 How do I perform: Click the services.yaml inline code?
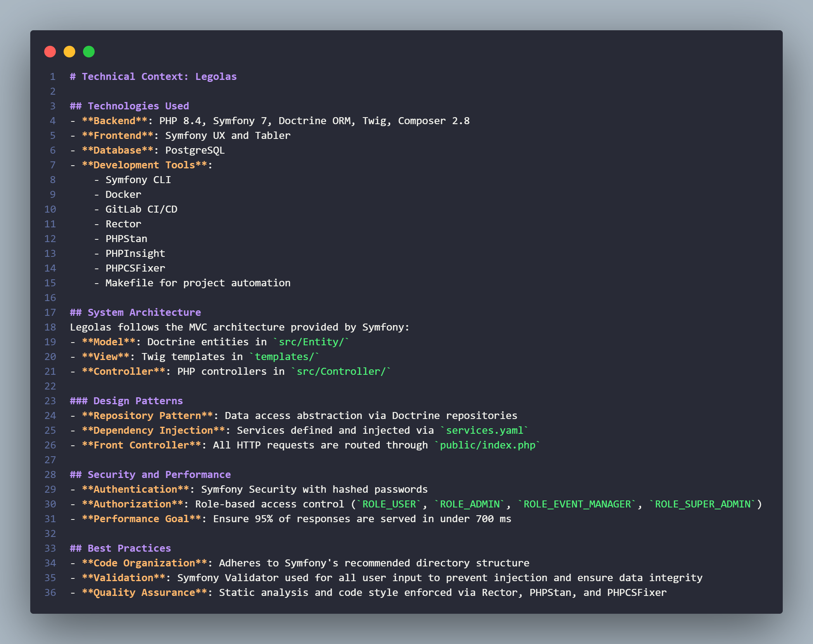484,430
